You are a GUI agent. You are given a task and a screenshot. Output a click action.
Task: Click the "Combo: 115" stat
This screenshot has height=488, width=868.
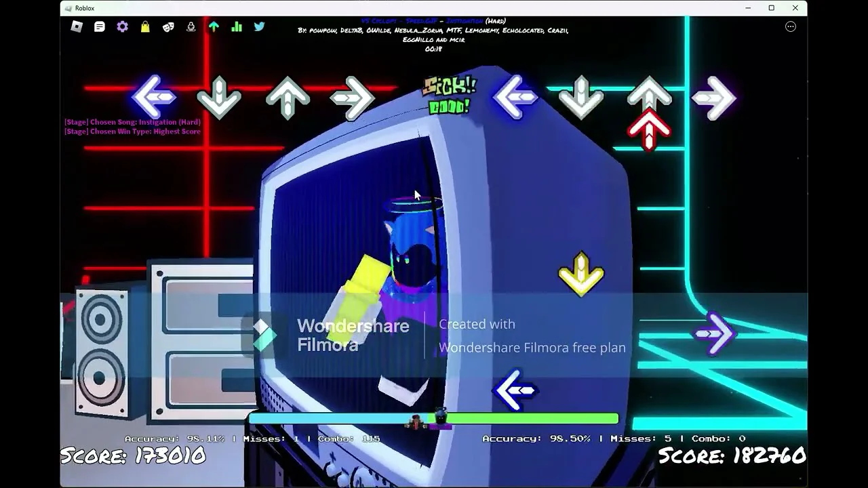[349, 439]
